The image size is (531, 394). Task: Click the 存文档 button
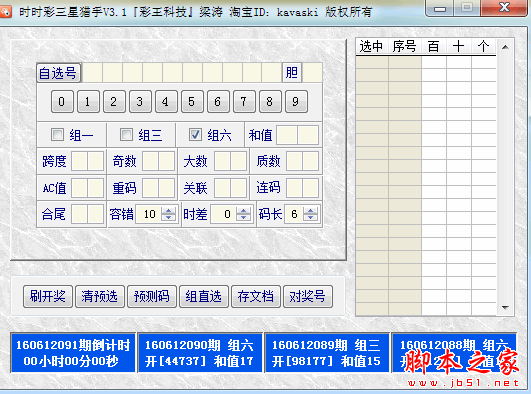click(256, 296)
